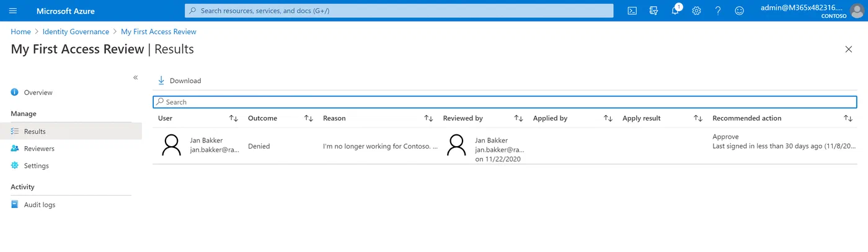Click the Denied outcome cell
Image resolution: width=868 pixels, height=252 pixels.
click(259, 146)
